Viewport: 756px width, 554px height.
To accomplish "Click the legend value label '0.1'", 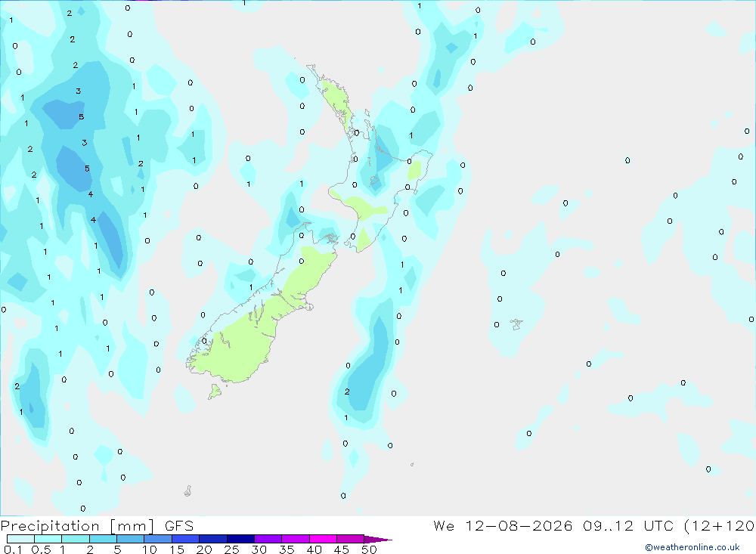I will (x=13, y=549).
